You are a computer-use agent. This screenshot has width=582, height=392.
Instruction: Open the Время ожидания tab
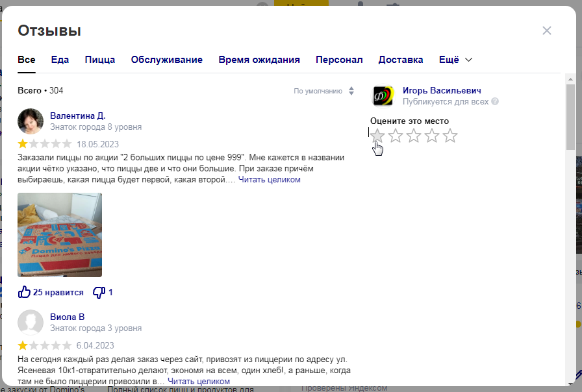[x=259, y=60]
